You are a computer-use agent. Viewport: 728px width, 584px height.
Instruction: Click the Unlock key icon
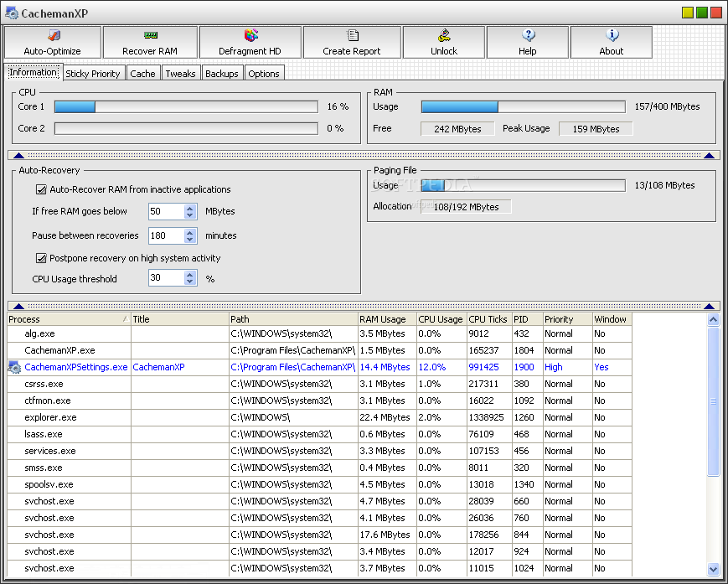(444, 35)
